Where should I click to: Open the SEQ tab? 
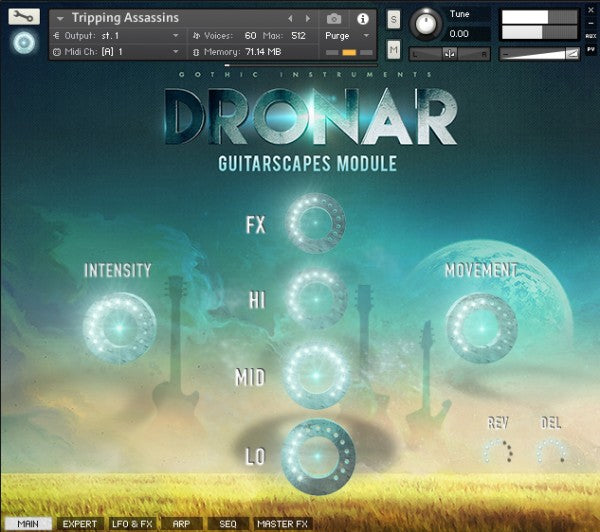pyautogui.click(x=228, y=524)
